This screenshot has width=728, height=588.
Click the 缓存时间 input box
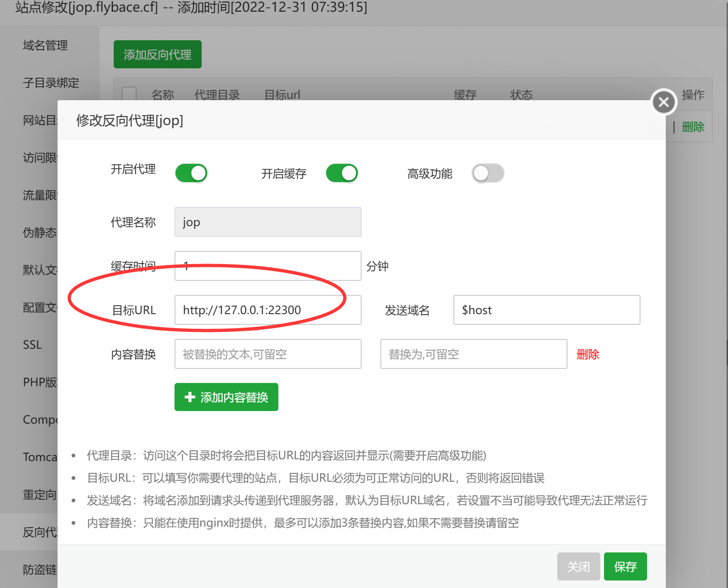click(268, 266)
